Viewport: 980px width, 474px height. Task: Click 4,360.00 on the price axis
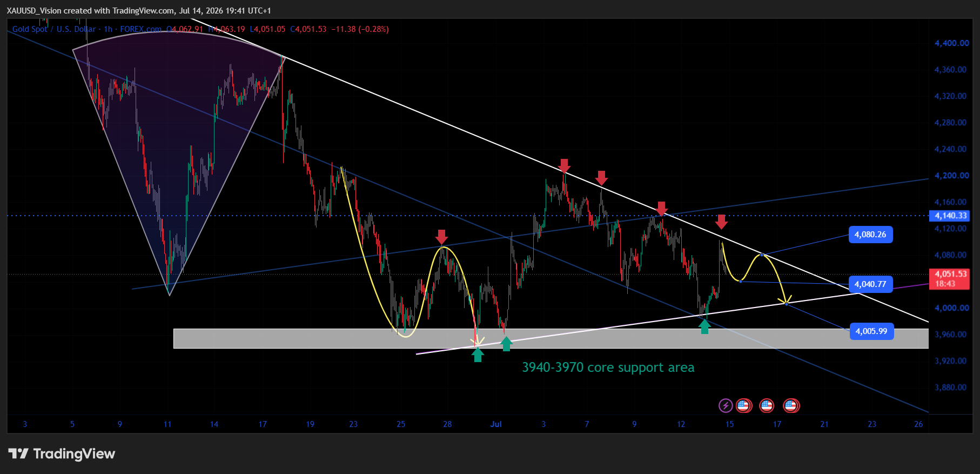pos(951,70)
